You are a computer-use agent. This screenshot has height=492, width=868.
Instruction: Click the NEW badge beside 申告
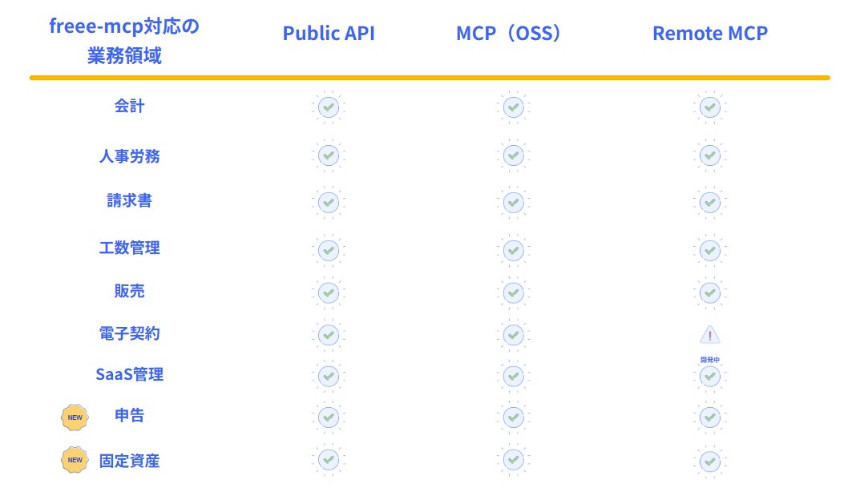click(x=75, y=417)
